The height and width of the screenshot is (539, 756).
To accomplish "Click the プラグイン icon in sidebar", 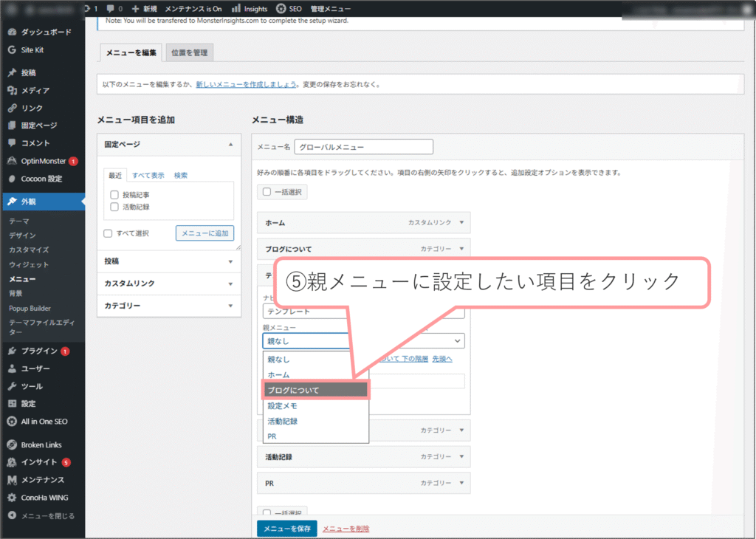I will [x=12, y=351].
